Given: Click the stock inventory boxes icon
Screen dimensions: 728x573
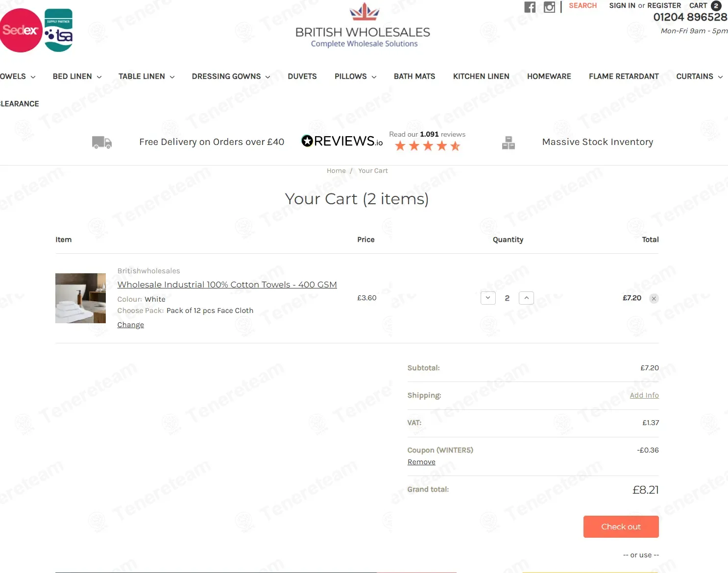Looking at the screenshot, I should pos(509,143).
